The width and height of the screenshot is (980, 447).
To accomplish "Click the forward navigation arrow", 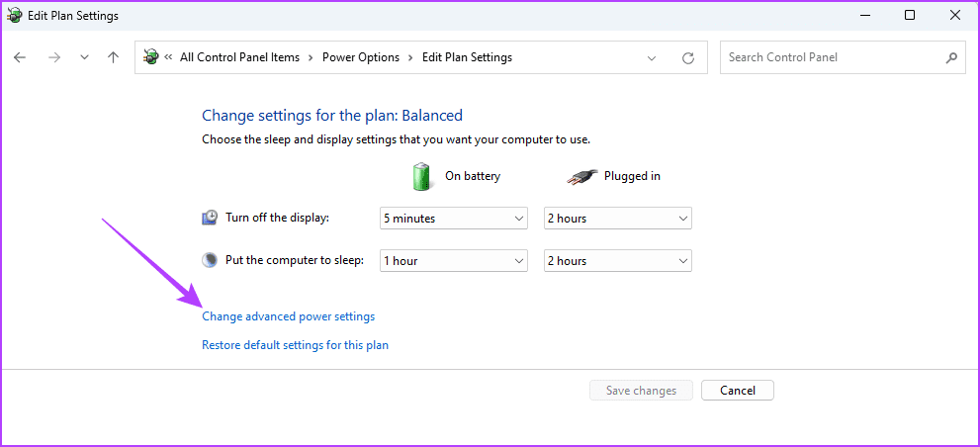I will (53, 57).
